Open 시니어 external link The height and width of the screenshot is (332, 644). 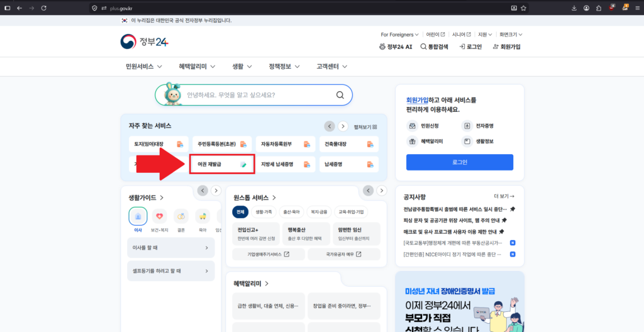[x=462, y=35]
